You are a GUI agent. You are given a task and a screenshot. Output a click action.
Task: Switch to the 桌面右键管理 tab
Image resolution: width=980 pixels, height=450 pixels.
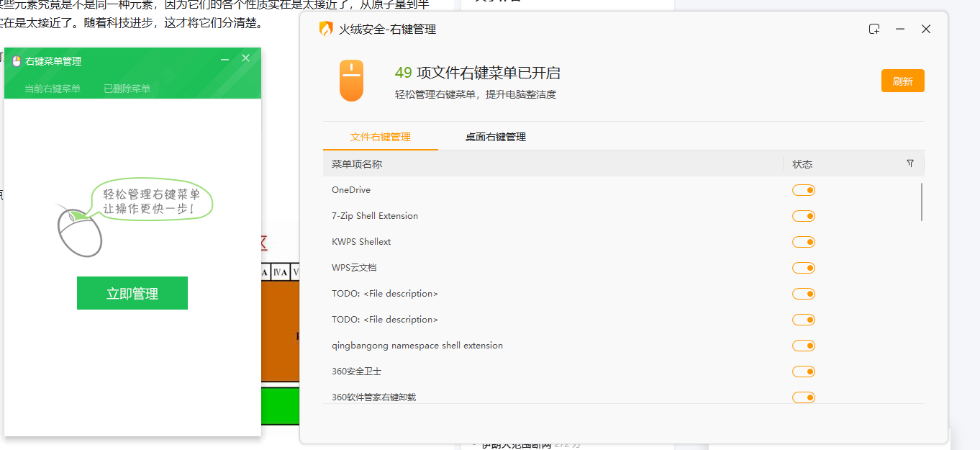(x=495, y=137)
